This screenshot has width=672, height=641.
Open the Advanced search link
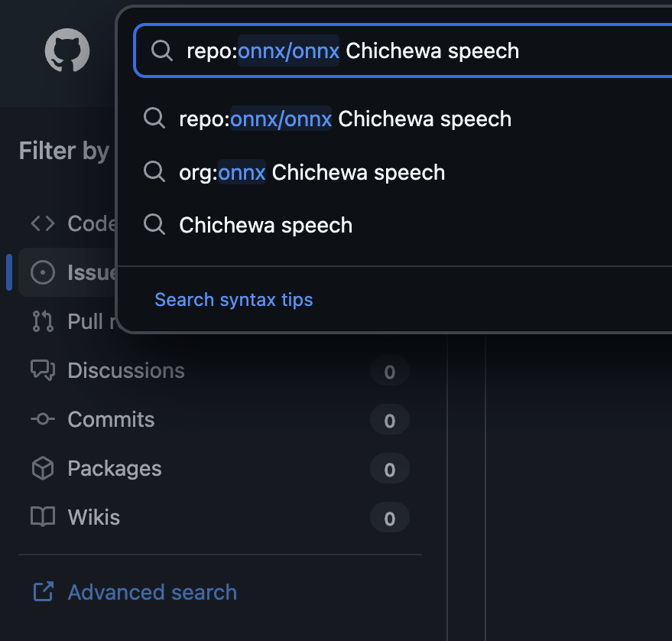pos(152,592)
